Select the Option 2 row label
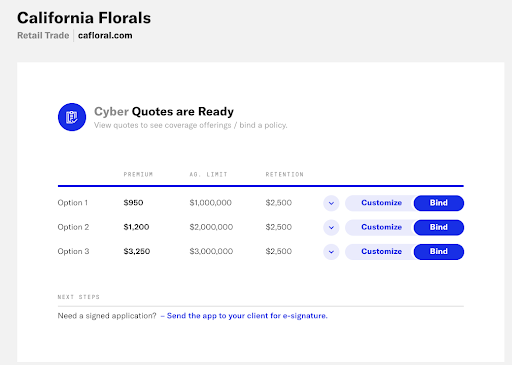Image resolution: width=512 pixels, height=365 pixels. (73, 227)
